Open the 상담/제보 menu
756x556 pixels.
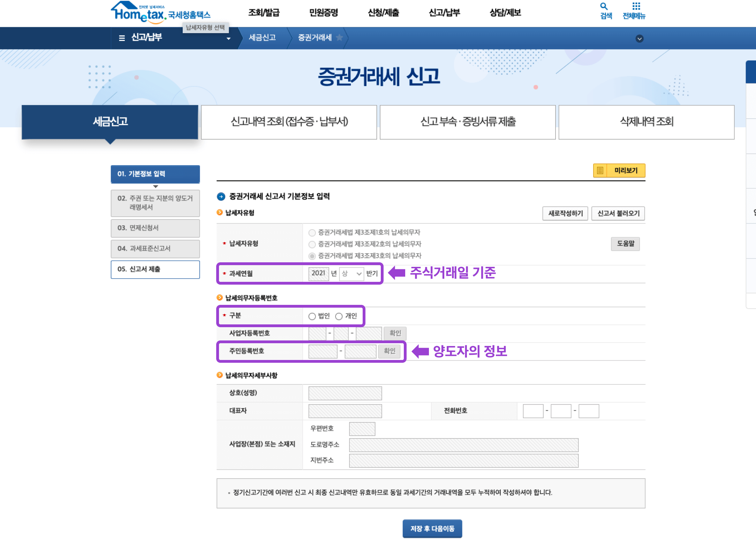click(x=505, y=13)
